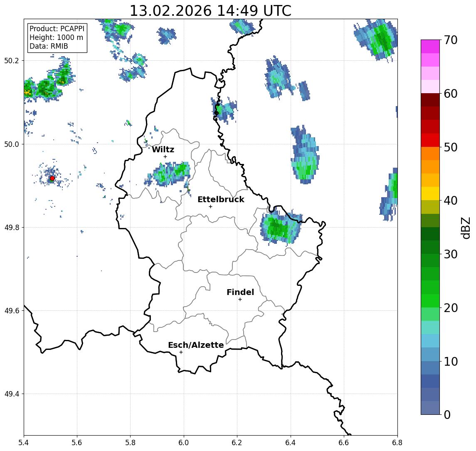Click the longitude 5.8 axis label
This screenshot has height=451, width=476.
(131, 443)
